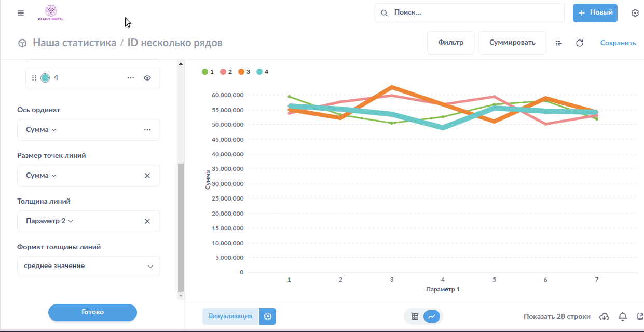
Task: Open the Наша статистика collection breadcrumb
Action: click(74, 43)
